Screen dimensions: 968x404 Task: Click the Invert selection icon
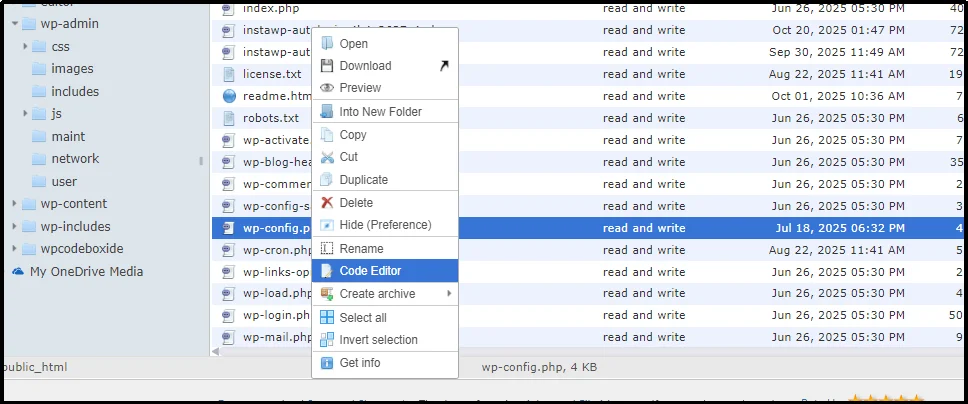[x=327, y=340]
